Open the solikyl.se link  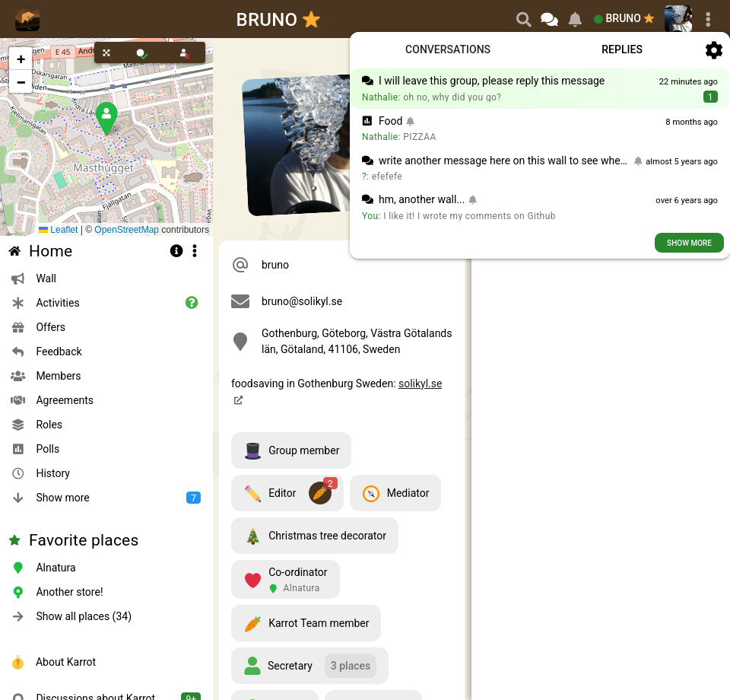[420, 383]
